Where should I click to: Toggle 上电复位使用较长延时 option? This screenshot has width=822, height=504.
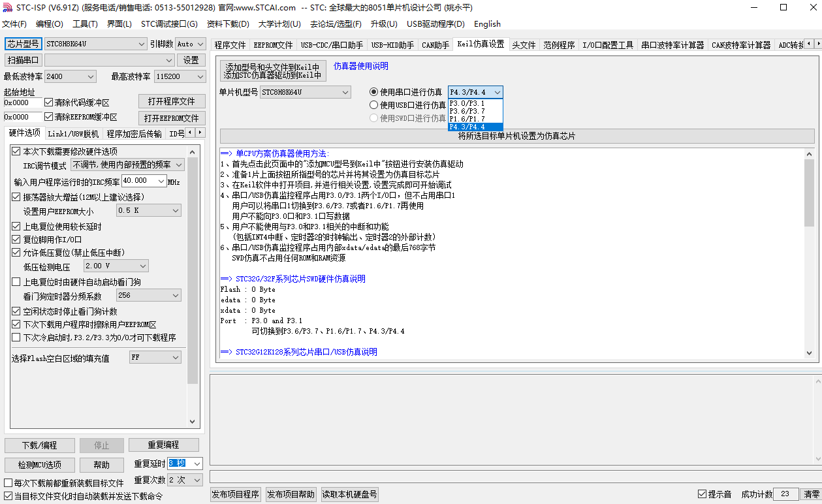coord(16,227)
